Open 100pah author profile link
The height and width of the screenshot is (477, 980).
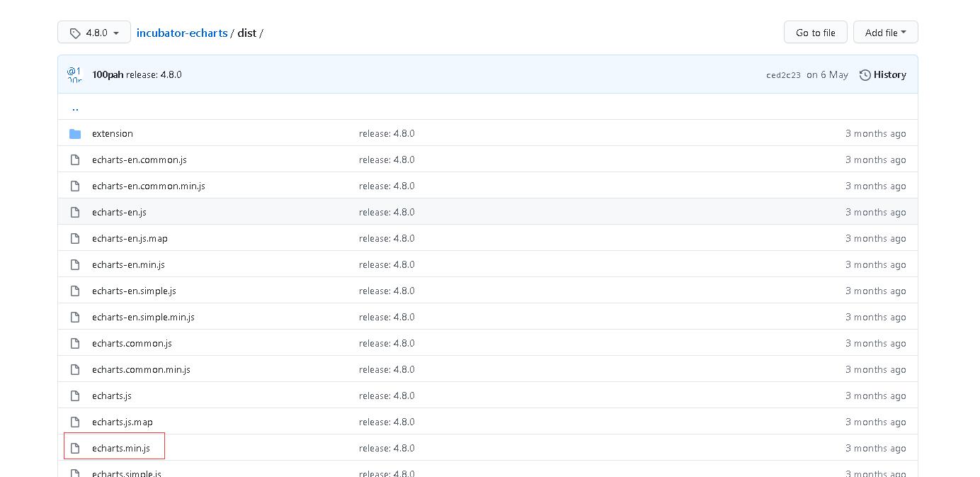tap(108, 74)
